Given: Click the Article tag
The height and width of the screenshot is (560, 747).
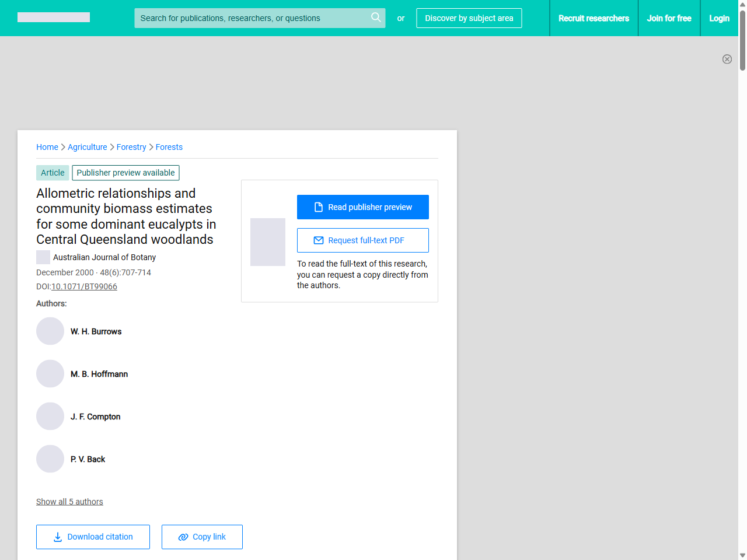Looking at the screenshot, I should coord(53,173).
